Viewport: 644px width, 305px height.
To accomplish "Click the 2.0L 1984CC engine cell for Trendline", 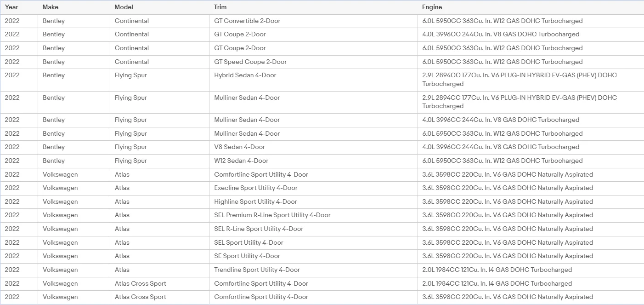I will coord(531,270).
